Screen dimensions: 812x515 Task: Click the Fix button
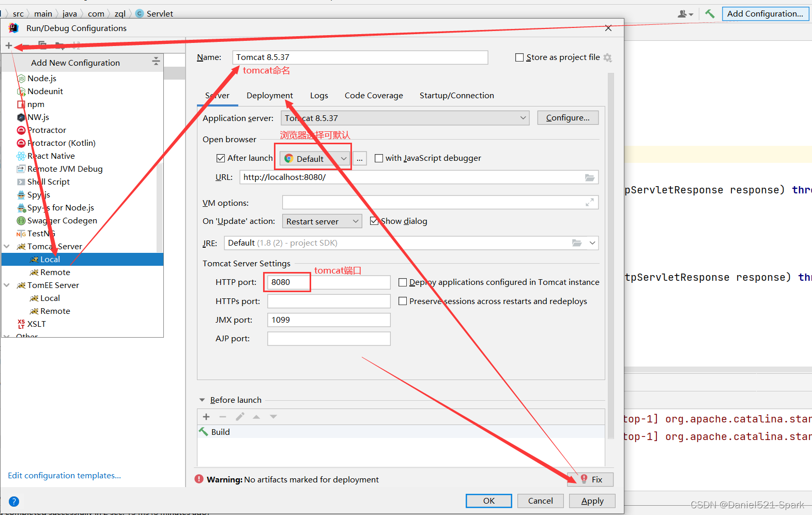click(x=590, y=479)
